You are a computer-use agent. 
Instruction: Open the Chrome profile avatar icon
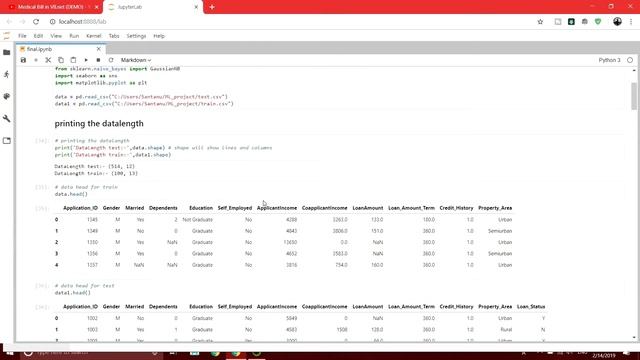pyautogui.click(x=617, y=22)
